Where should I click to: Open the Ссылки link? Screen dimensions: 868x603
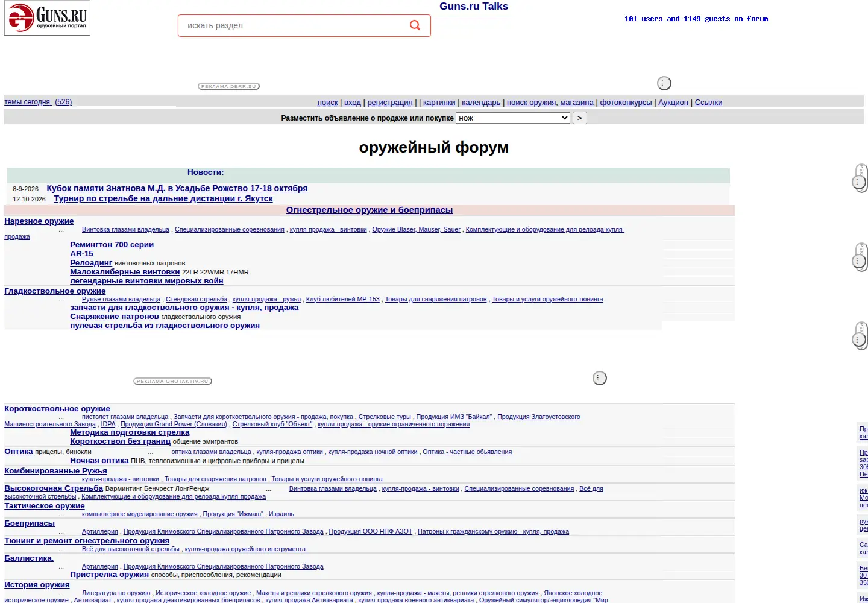click(708, 103)
